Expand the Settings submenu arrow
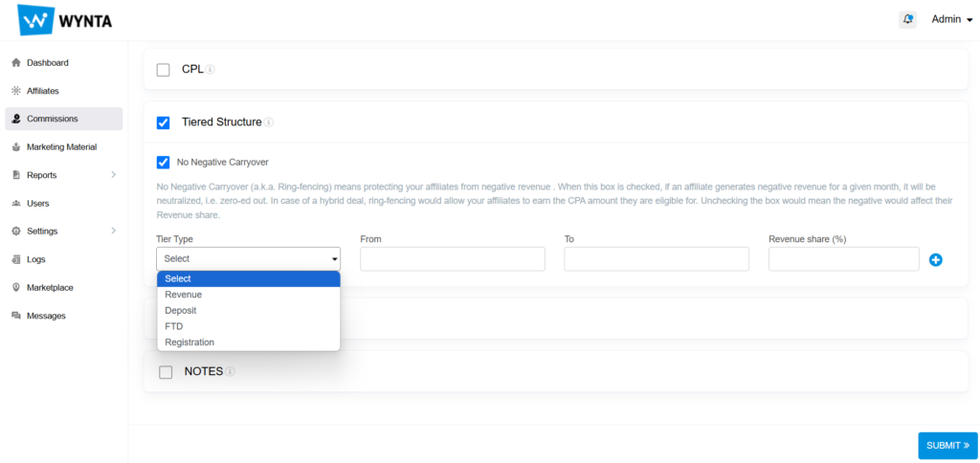The height and width of the screenshot is (463, 980). tap(113, 231)
